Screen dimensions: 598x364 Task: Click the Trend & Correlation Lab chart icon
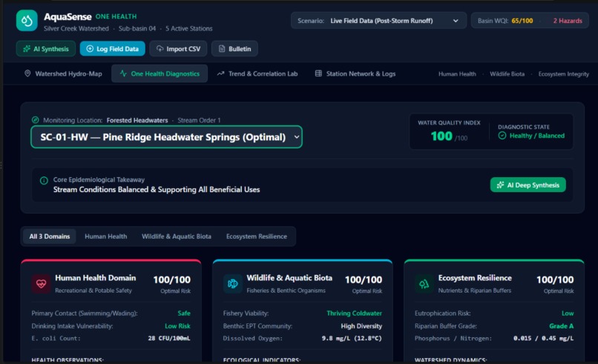click(221, 73)
